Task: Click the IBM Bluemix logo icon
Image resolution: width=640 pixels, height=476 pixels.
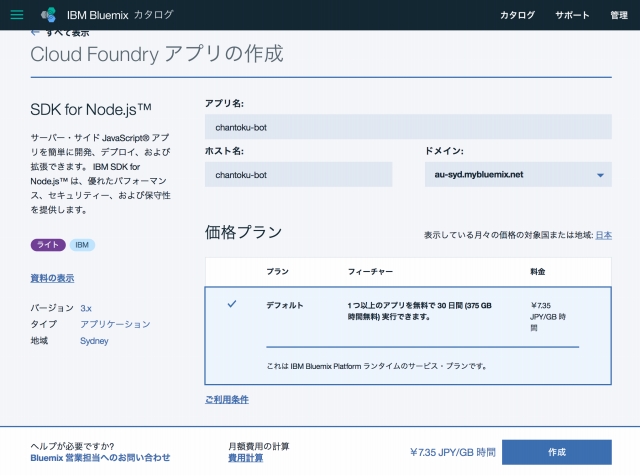Action: (x=49, y=15)
